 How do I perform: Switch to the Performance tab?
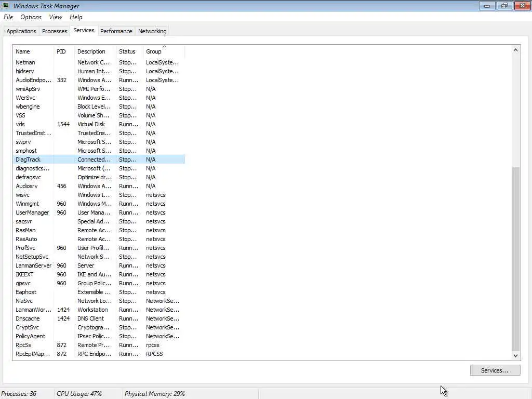point(116,31)
